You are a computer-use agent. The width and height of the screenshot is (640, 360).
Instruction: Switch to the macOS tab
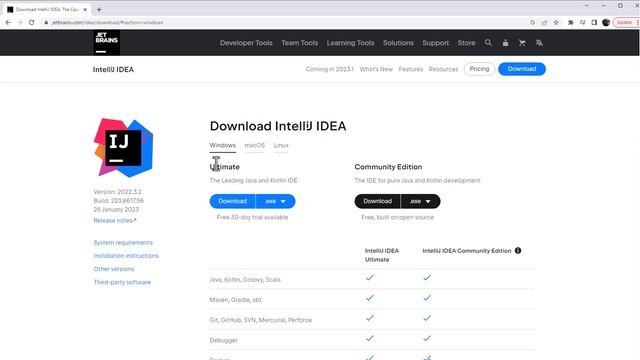255,145
